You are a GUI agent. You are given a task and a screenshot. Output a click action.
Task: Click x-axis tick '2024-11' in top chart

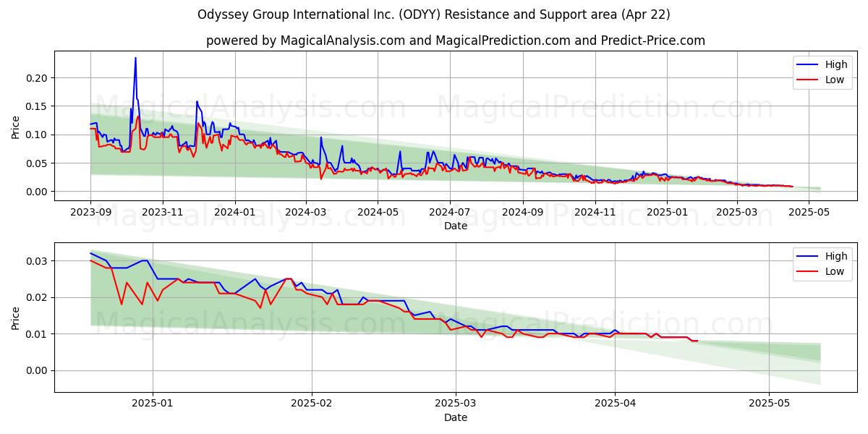(595, 213)
